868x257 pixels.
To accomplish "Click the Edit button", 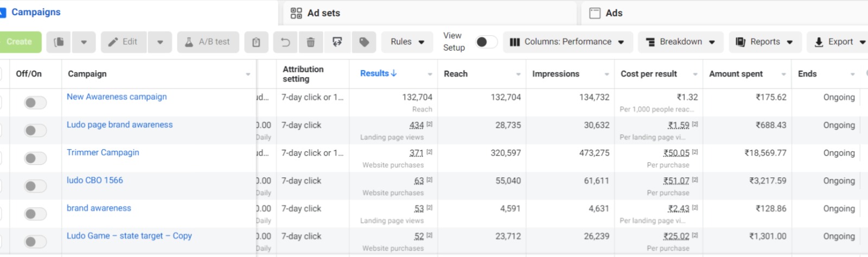I will pos(123,42).
